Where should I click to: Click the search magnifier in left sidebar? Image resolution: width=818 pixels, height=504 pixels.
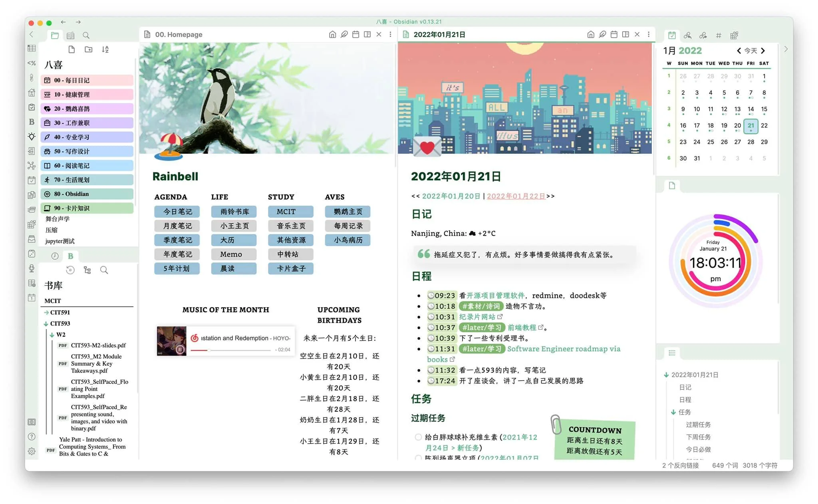(x=86, y=35)
